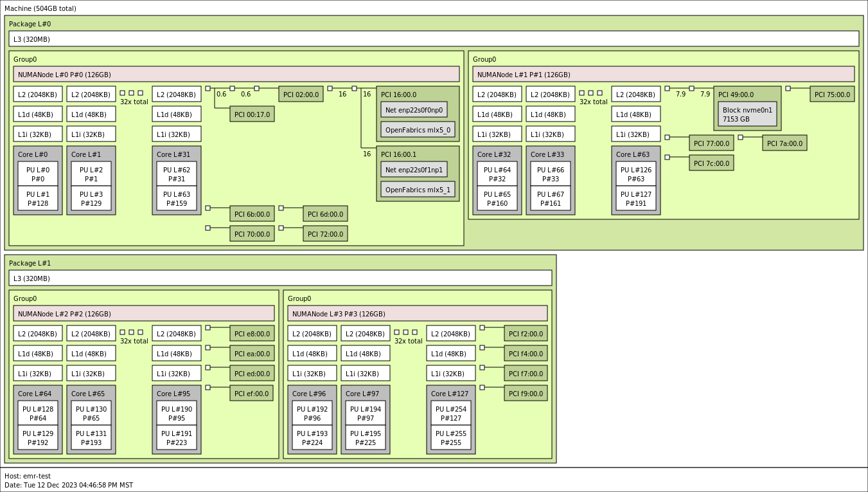Select the PCI ef:00.0 device box
Screen dimensions: 868x492
pos(251,394)
